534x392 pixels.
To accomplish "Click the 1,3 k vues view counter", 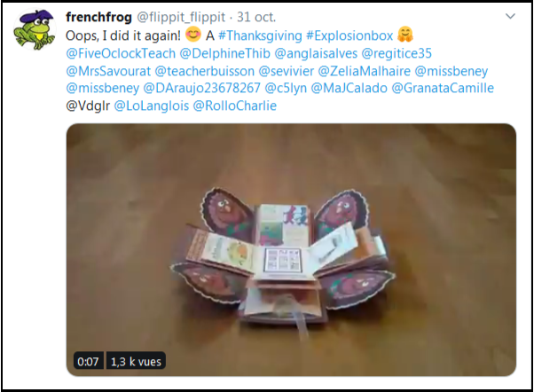I will coord(136,361).
